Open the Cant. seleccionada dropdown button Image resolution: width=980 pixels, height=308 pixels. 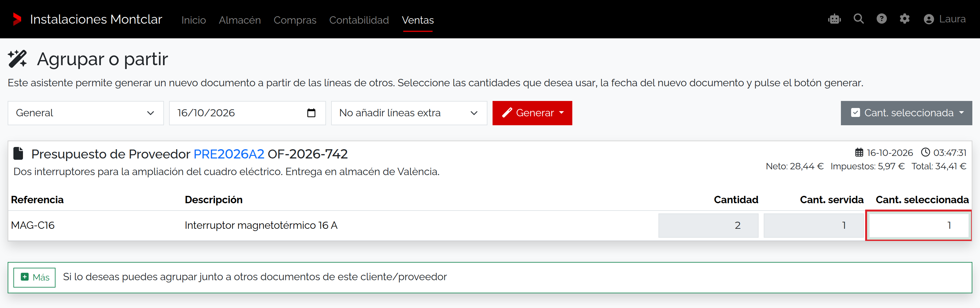(x=906, y=113)
